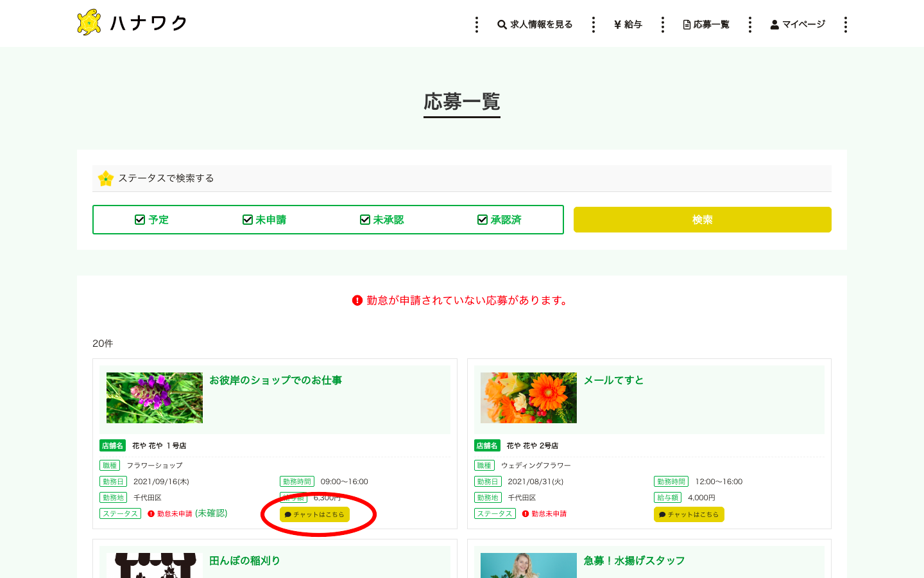Screen dimensions: 924x578
Task: Click チャットはこちら on the メールてすと card
Action: [689, 514]
